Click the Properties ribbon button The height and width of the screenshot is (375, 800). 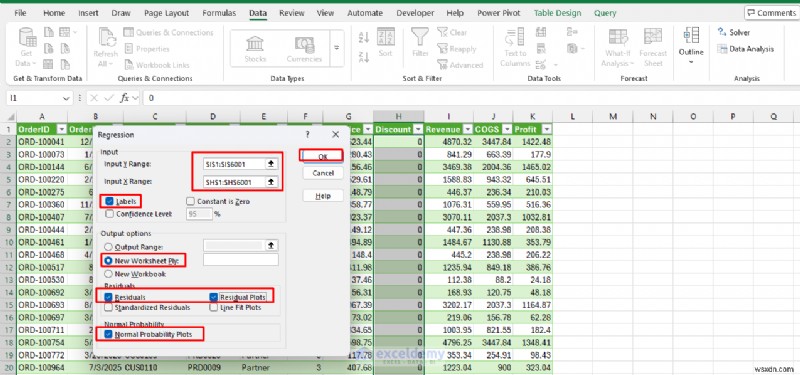click(x=147, y=49)
